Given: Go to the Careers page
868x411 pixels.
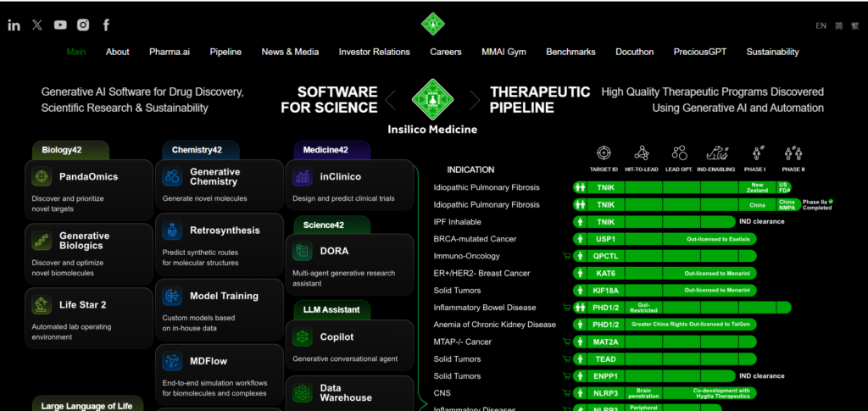Looking at the screenshot, I should [446, 52].
